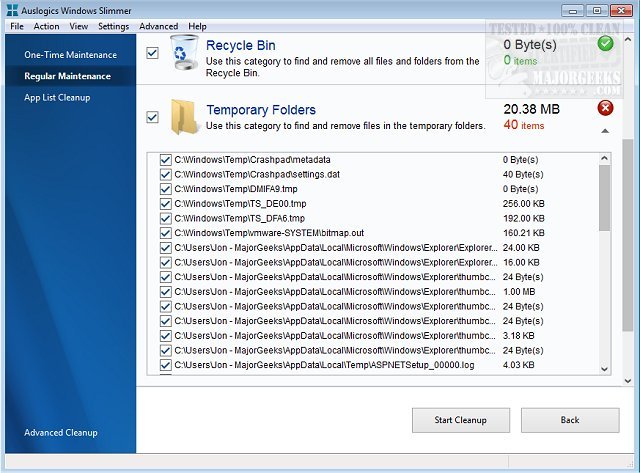Uncheck vmware-SYSTEM\bitmap.out checkbox

pyautogui.click(x=165, y=233)
